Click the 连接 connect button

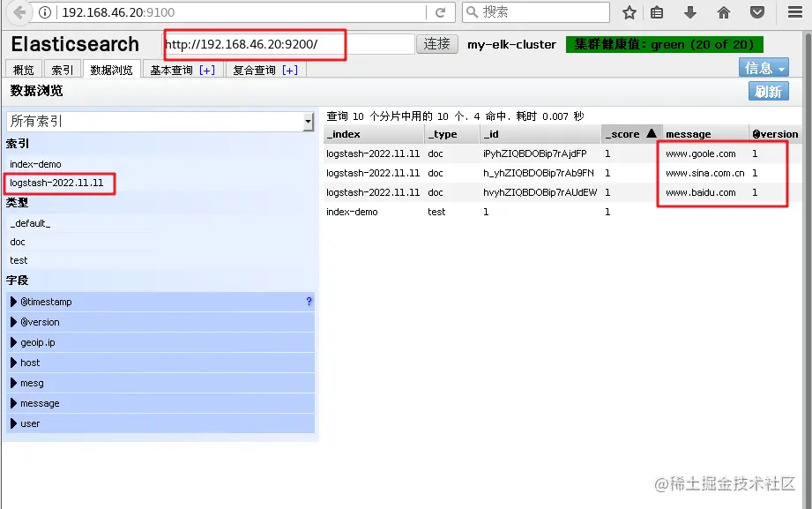[x=436, y=45]
